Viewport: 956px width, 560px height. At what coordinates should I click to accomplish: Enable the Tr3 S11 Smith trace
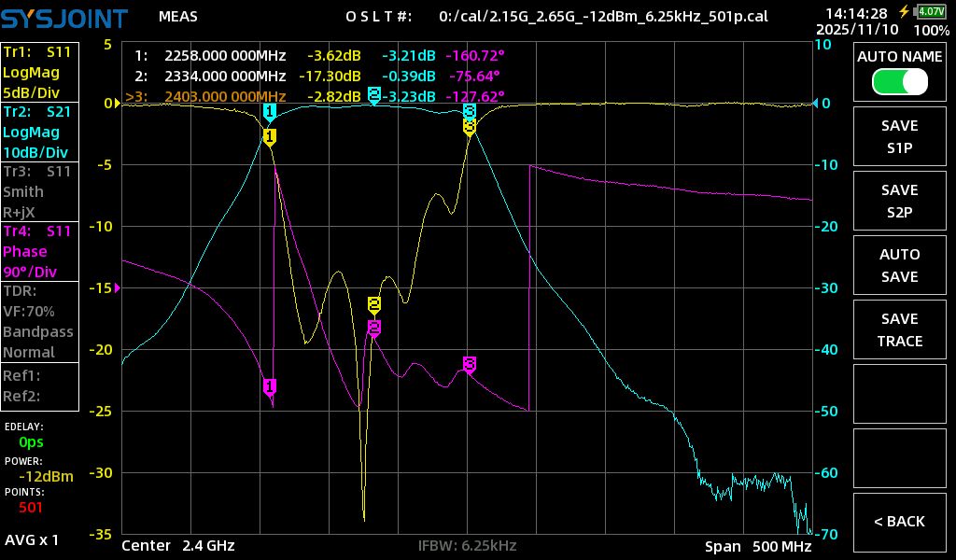pyautogui.click(x=40, y=191)
